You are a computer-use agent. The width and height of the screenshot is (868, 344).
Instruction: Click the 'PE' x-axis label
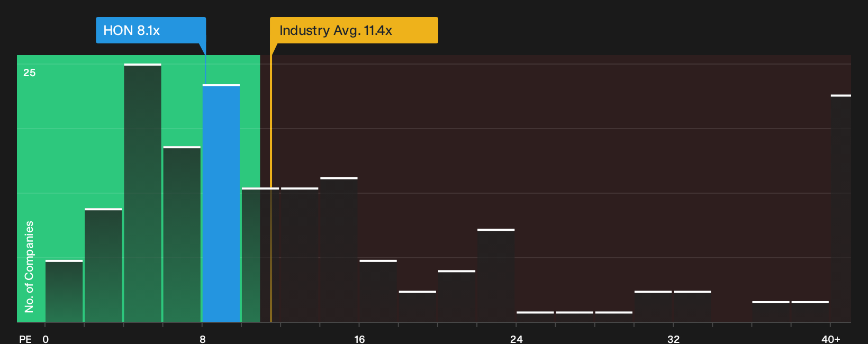tap(25, 339)
